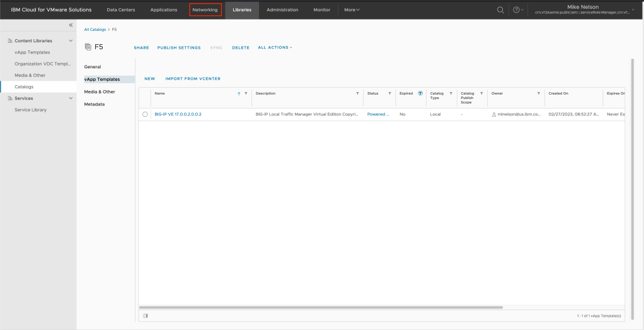Open the column chooser icon below table
644x330 pixels.
click(x=146, y=315)
